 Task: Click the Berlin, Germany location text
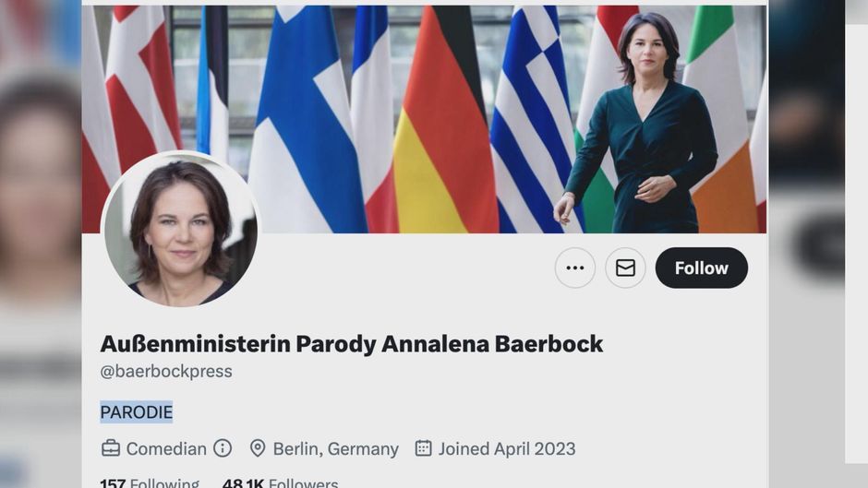tap(335, 448)
